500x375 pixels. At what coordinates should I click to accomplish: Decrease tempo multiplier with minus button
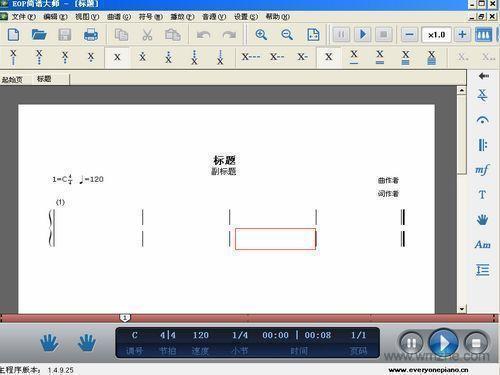pos(409,35)
